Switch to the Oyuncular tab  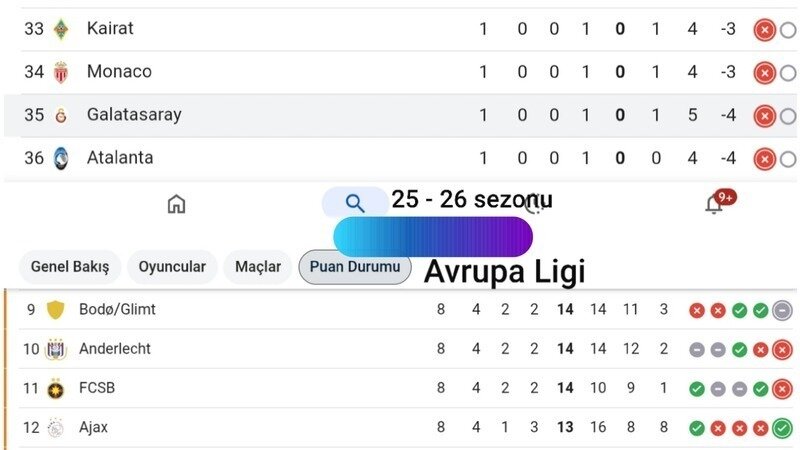pos(172,267)
